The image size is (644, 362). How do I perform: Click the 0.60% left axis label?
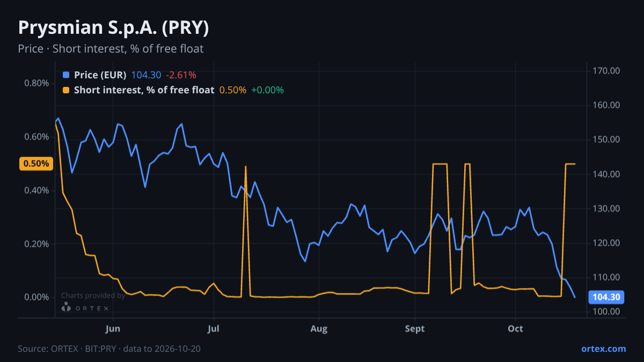pyautogui.click(x=36, y=137)
